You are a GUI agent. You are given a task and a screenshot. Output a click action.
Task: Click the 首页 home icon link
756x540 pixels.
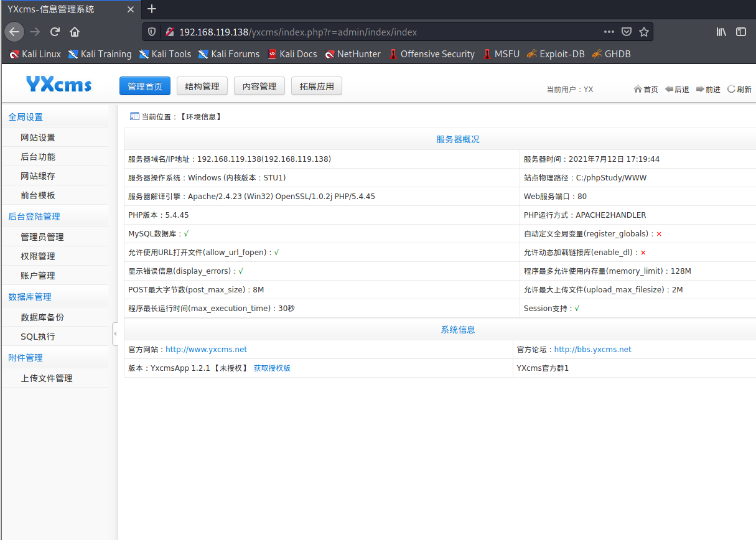tap(646, 90)
